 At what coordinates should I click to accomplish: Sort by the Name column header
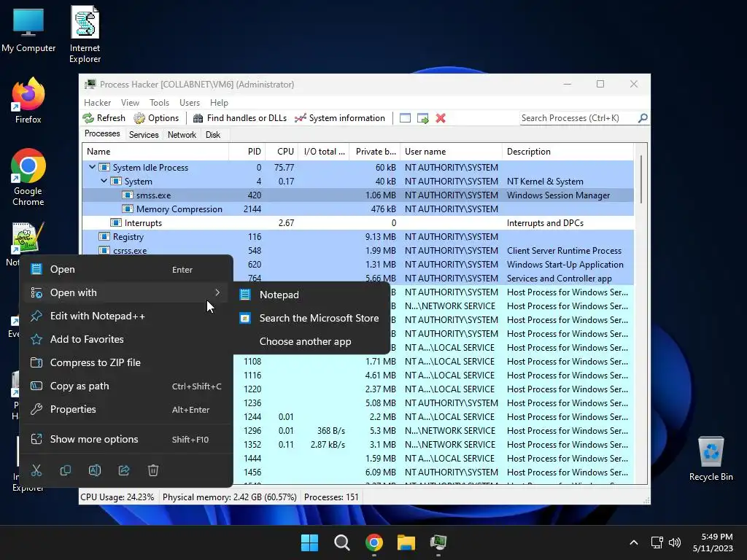[x=155, y=152]
